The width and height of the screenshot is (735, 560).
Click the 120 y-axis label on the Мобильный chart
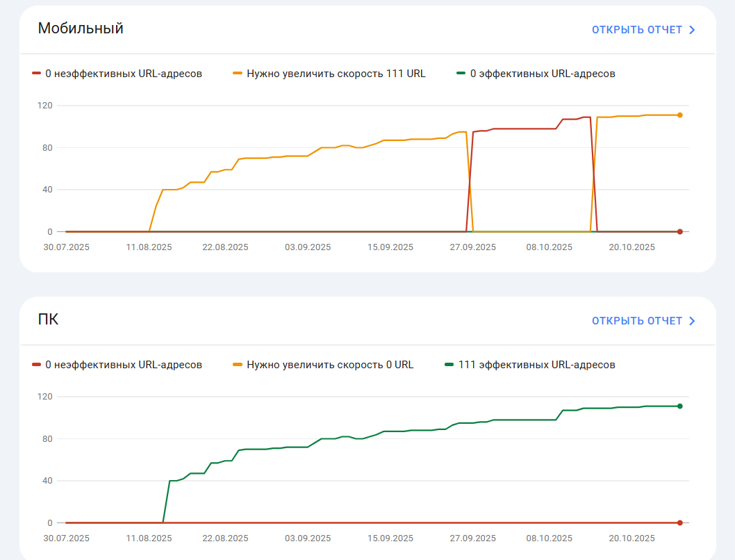tap(46, 106)
